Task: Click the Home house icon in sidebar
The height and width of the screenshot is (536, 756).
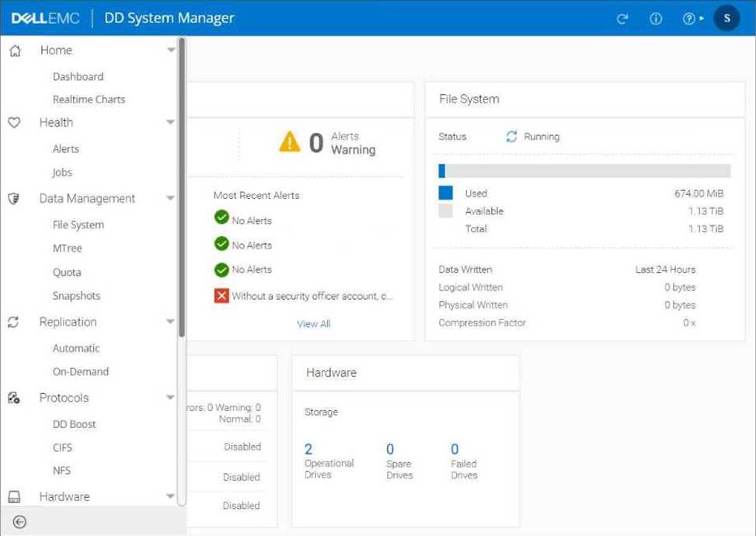Action: click(x=16, y=50)
